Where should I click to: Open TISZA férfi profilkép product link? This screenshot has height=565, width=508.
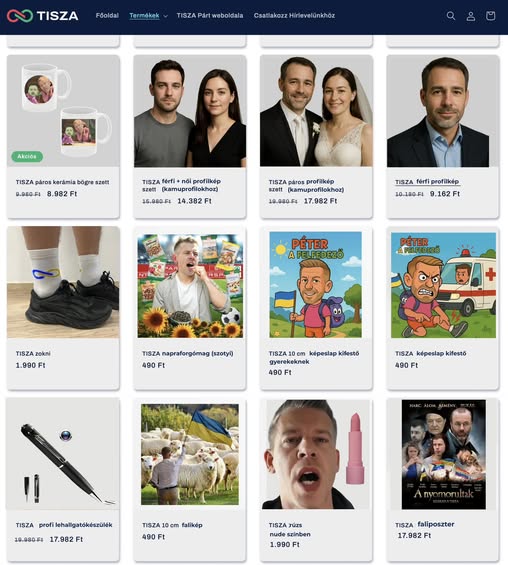[427, 182]
